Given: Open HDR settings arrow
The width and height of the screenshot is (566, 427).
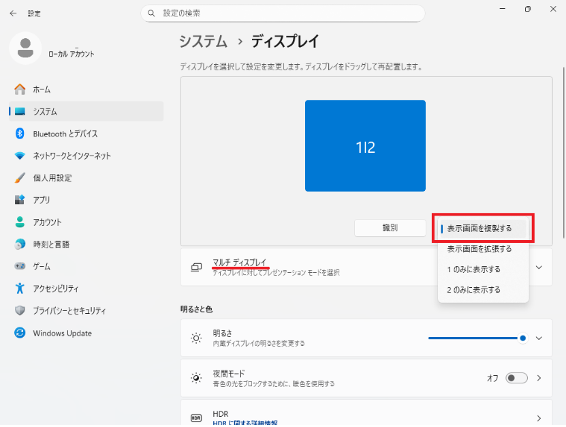Looking at the screenshot, I should (539, 418).
